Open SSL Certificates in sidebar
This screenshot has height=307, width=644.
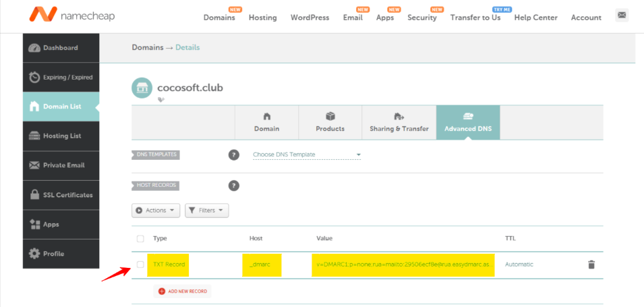point(61,195)
